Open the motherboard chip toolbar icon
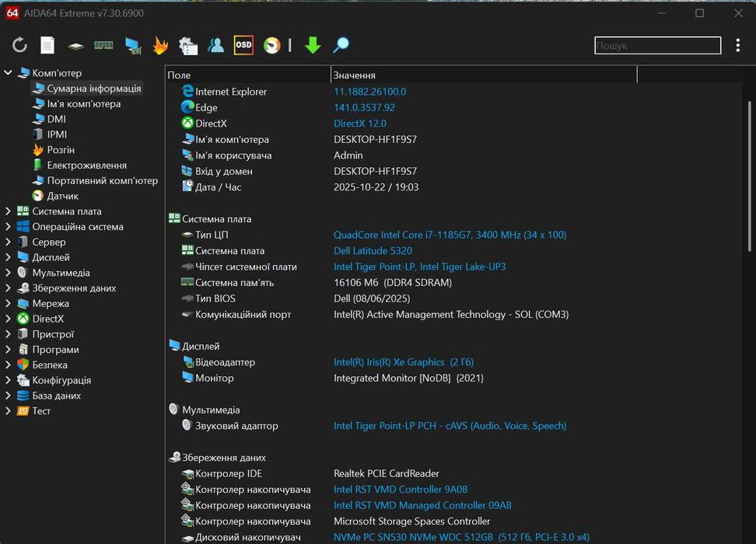Viewport: 756px width, 544px height. (x=75, y=47)
